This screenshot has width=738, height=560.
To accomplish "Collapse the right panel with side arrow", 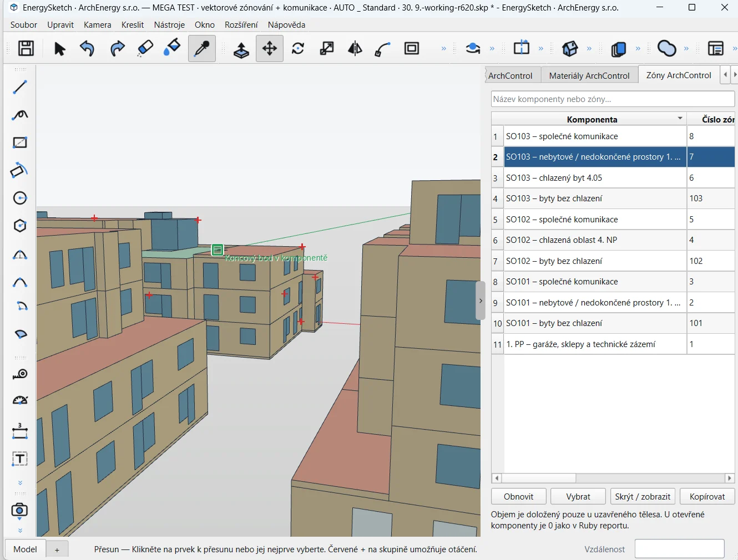I will point(481,301).
